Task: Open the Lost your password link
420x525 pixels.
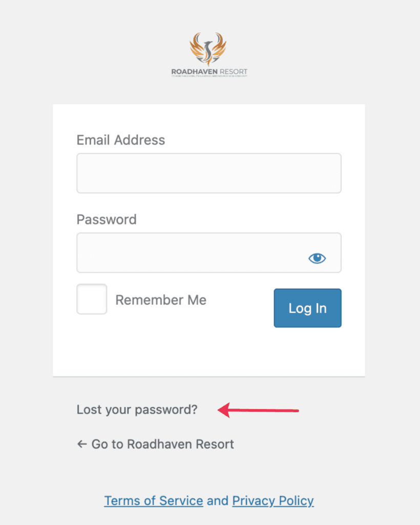Action: click(137, 410)
